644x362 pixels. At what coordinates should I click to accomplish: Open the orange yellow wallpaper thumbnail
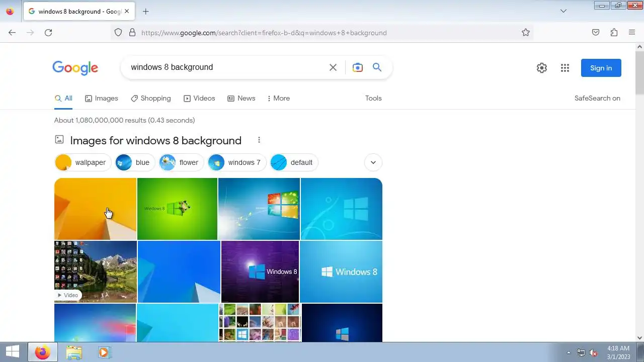[x=95, y=209]
